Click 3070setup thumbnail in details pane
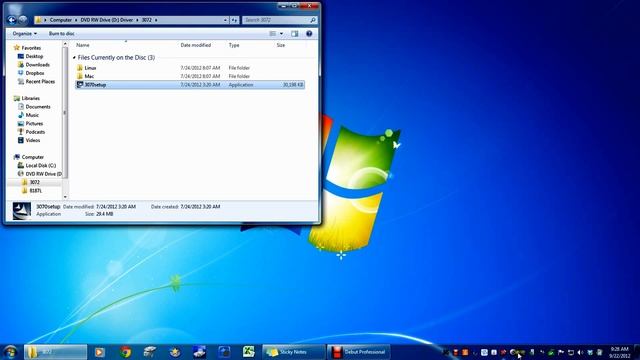The height and width of the screenshot is (360, 640). [22, 211]
